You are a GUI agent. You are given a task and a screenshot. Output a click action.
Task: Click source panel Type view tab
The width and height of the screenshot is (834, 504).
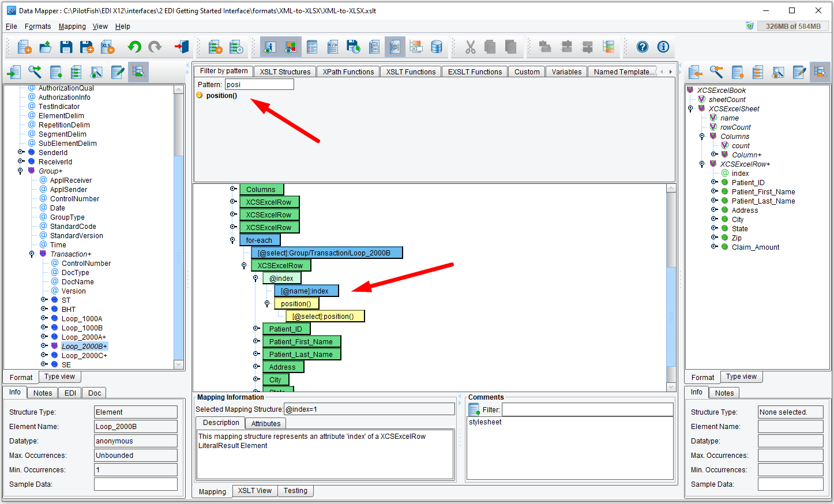click(60, 377)
